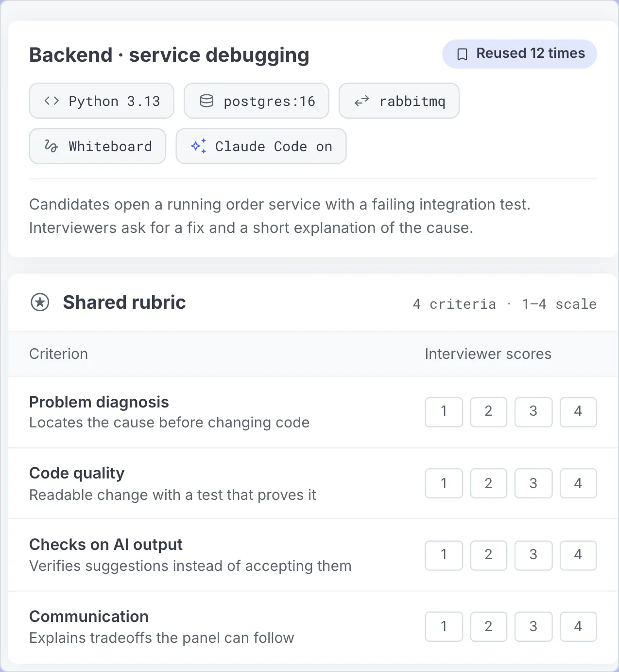Score Checks on AI output as 2
Screen dimensions: 619x672
(x=489, y=555)
